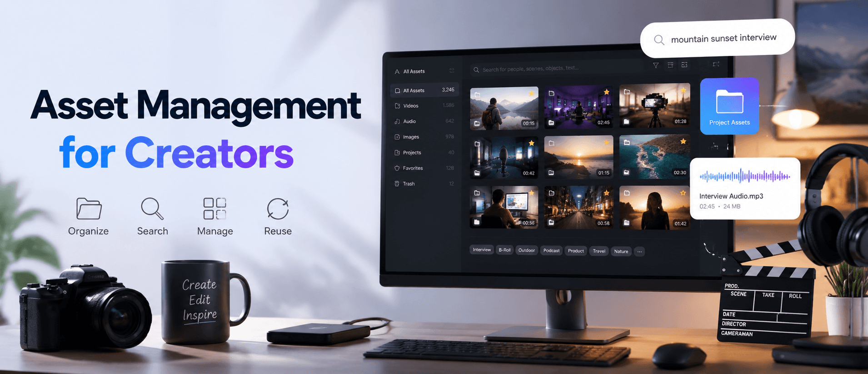
Task: Switch to grid view using the toolbar icon
Action: tap(684, 65)
